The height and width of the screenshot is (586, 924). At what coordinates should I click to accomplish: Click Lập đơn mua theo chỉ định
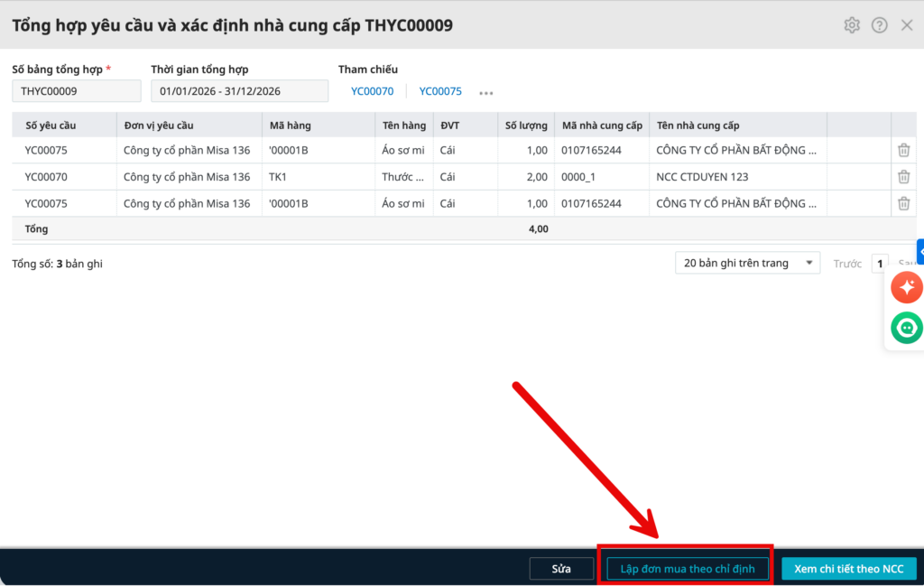[687, 569]
